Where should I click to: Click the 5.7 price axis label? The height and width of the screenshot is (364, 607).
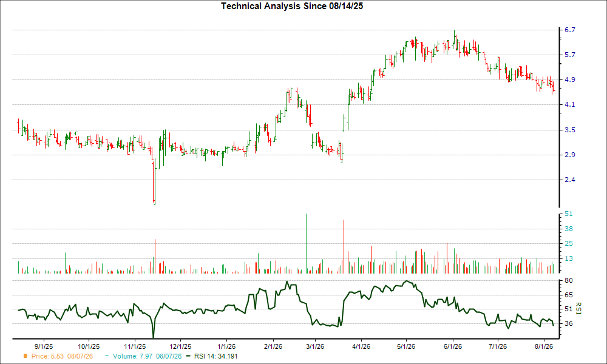pos(570,55)
